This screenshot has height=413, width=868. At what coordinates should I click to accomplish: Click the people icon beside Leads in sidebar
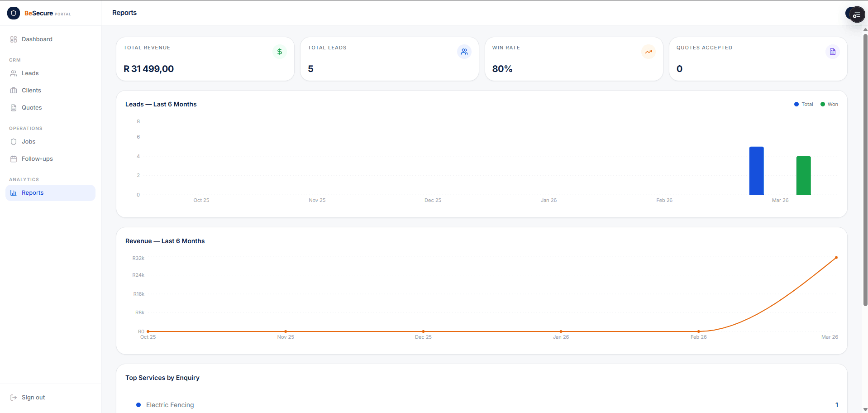[x=14, y=73]
